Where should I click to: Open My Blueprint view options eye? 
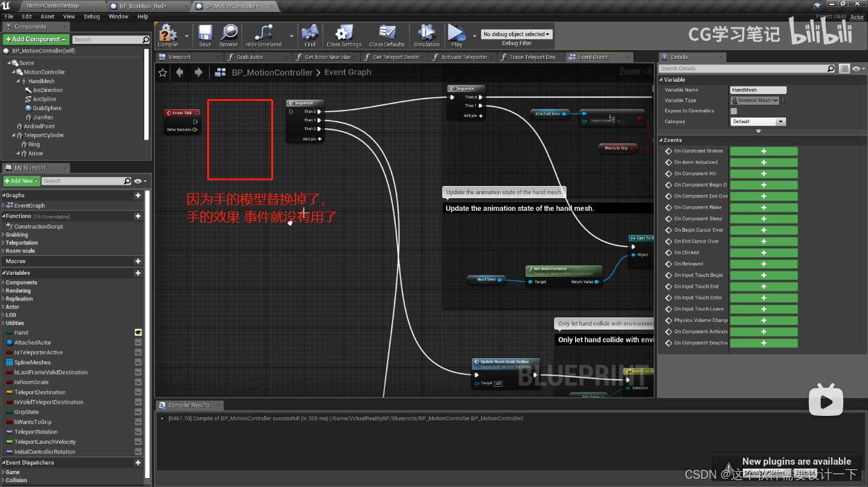(140, 181)
